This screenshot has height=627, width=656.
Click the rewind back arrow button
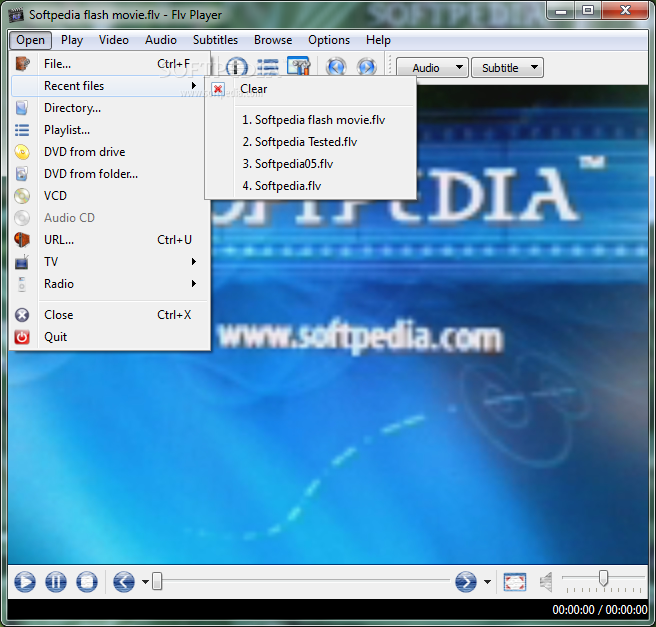124,582
